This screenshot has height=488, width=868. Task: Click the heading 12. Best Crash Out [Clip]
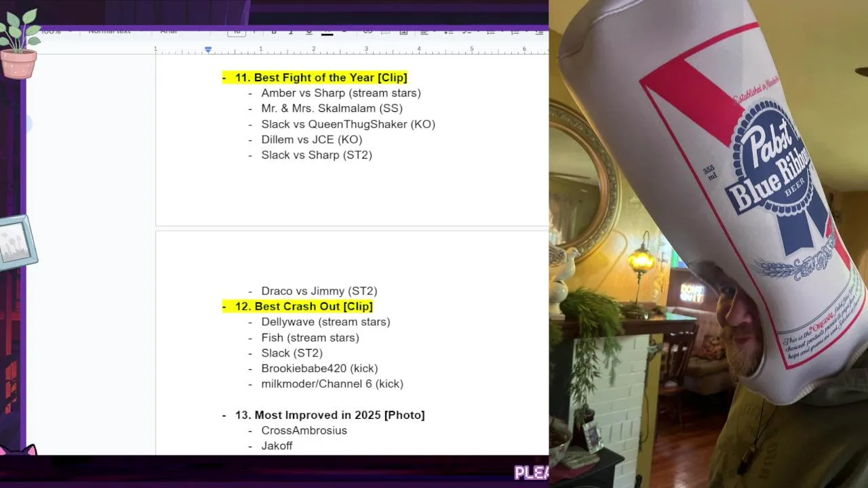pos(304,306)
